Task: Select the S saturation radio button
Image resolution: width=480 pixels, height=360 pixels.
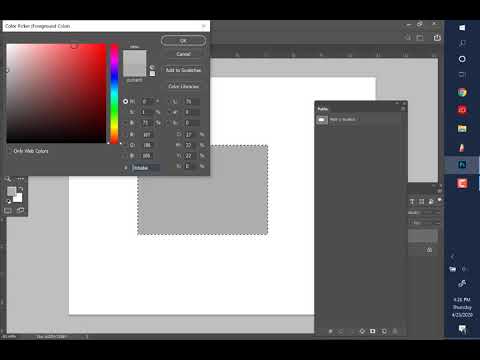Action: (125, 112)
